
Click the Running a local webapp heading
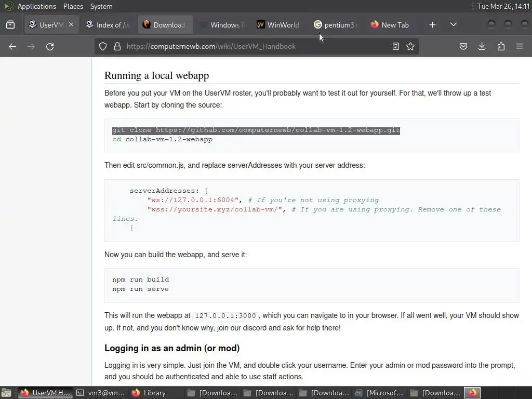(156, 75)
